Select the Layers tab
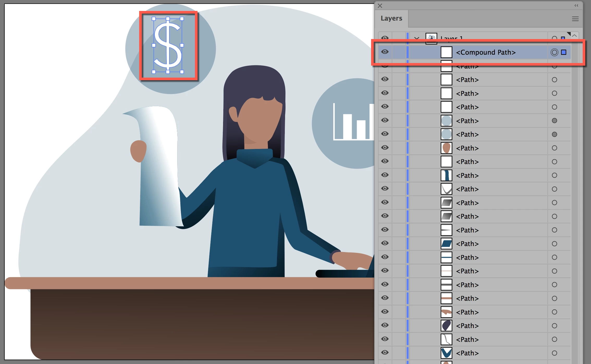Screen dimensions: 591x364 pyautogui.click(x=391, y=18)
